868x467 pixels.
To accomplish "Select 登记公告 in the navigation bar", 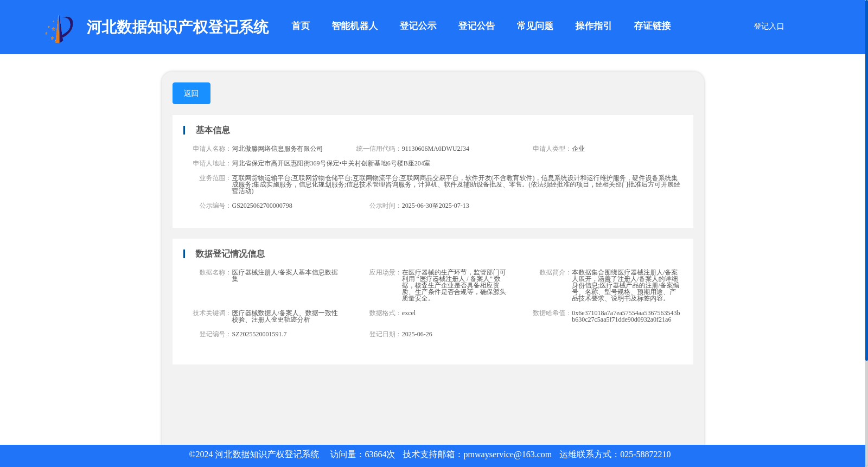I will [476, 26].
